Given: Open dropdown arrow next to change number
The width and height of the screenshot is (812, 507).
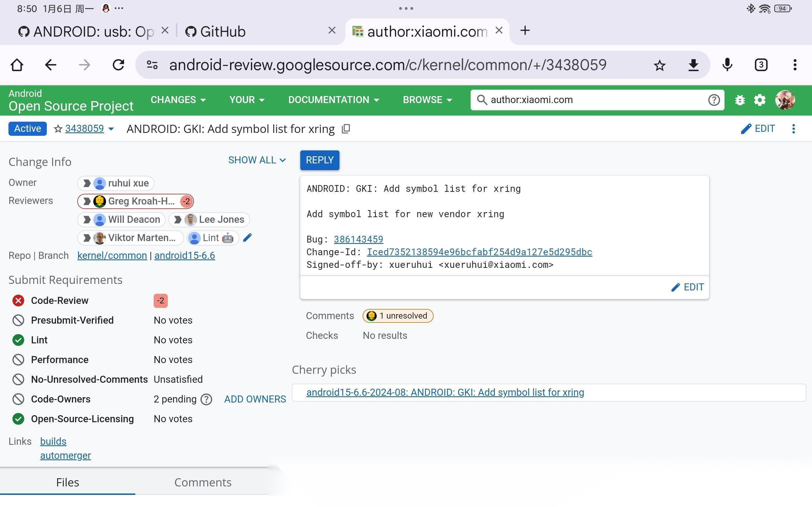Looking at the screenshot, I should point(111,129).
